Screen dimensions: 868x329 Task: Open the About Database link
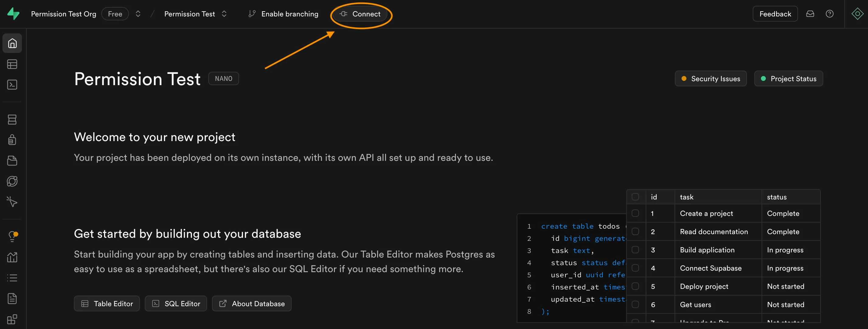[x=252, y=303]
